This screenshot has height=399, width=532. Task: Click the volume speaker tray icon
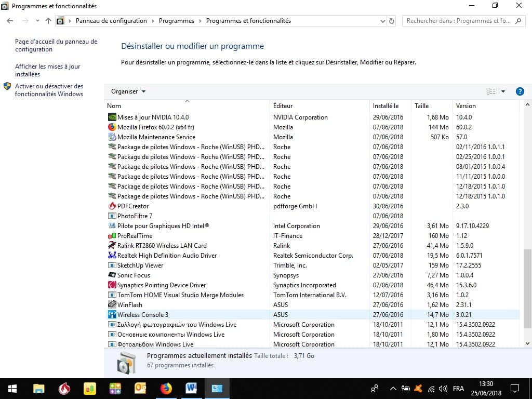(x=443, y=389)
